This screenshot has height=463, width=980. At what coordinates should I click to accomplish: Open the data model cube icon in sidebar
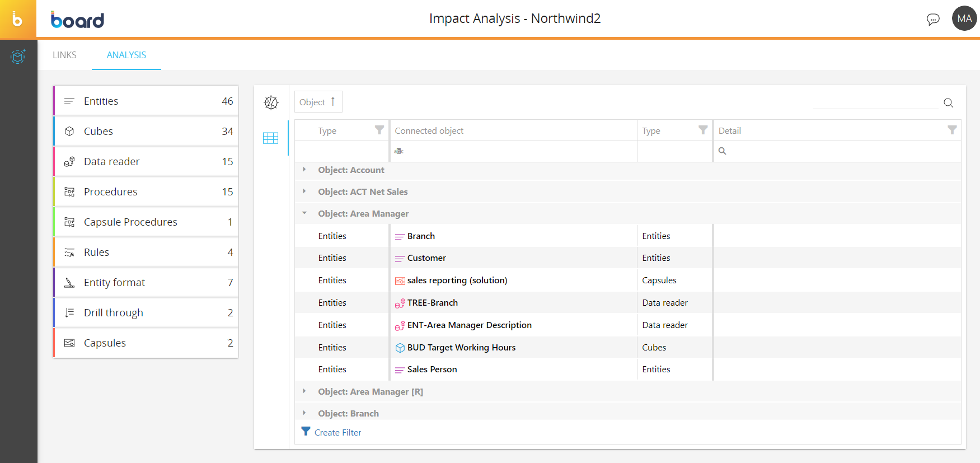[x=18, y=56]
